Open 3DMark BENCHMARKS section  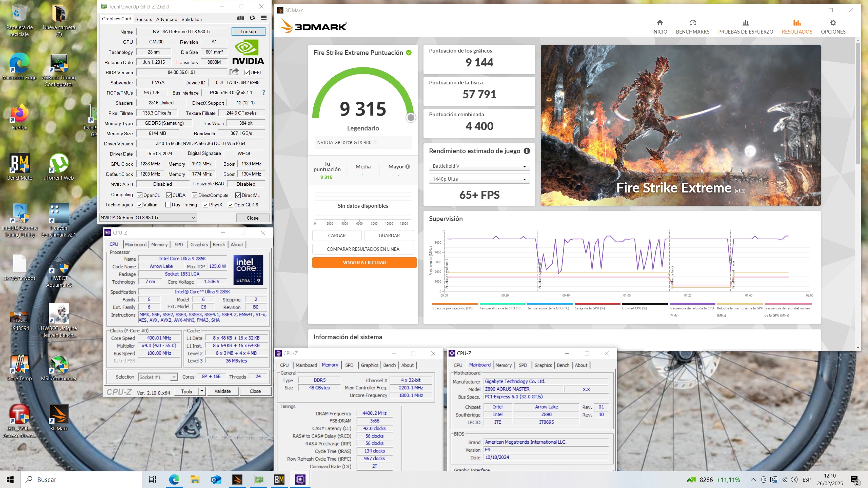click(693, 27)
